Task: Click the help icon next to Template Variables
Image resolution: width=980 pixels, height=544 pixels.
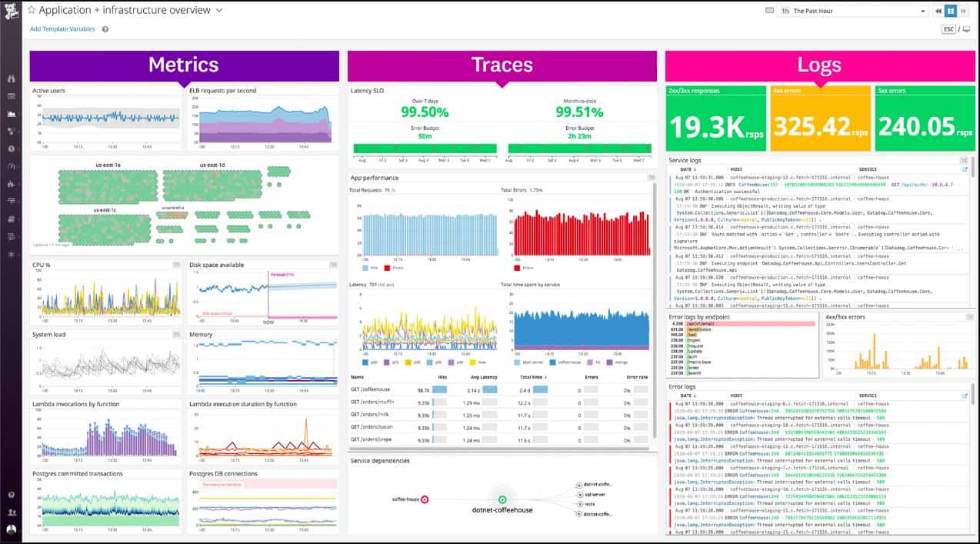Action: 105,29
